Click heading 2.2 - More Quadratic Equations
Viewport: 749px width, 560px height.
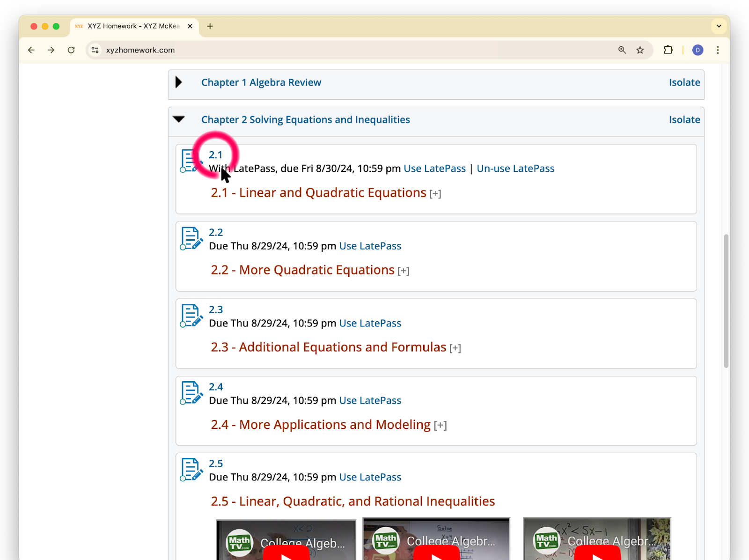point(302,270)
